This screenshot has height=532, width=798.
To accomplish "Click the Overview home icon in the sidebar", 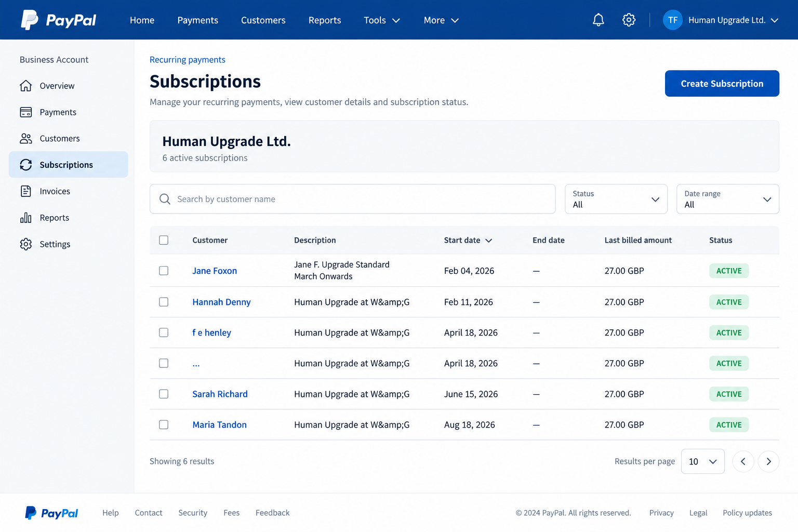I will tap(26, 86).
